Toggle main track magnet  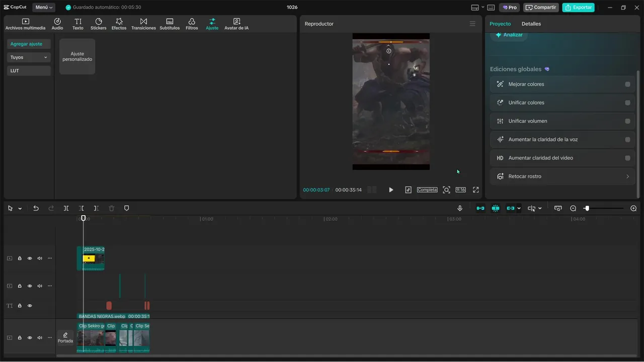pos(480,208)
